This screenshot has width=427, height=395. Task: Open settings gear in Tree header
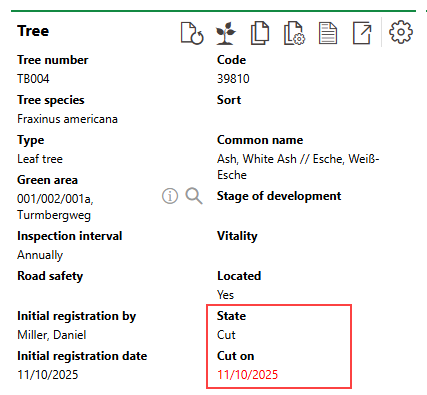pos(401,32)
